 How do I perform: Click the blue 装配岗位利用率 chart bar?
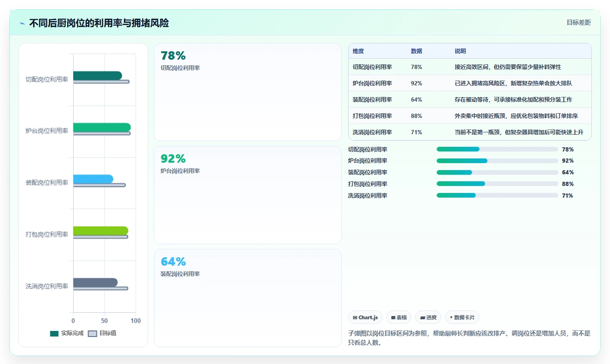click(x=93, y=179)
